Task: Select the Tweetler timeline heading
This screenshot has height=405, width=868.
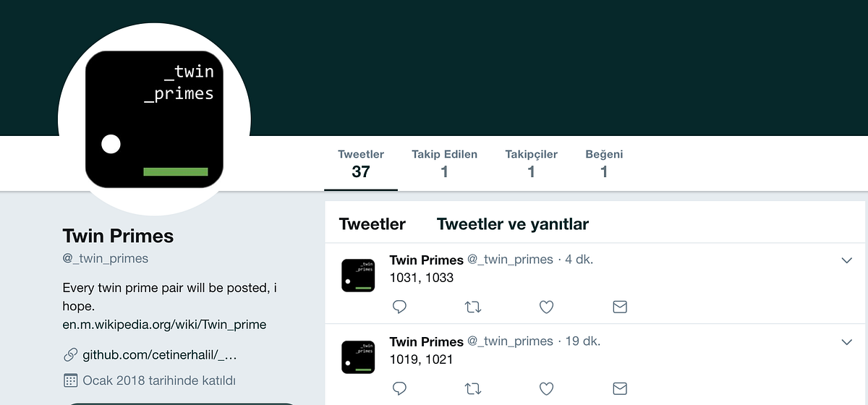Action: (373, 224)
